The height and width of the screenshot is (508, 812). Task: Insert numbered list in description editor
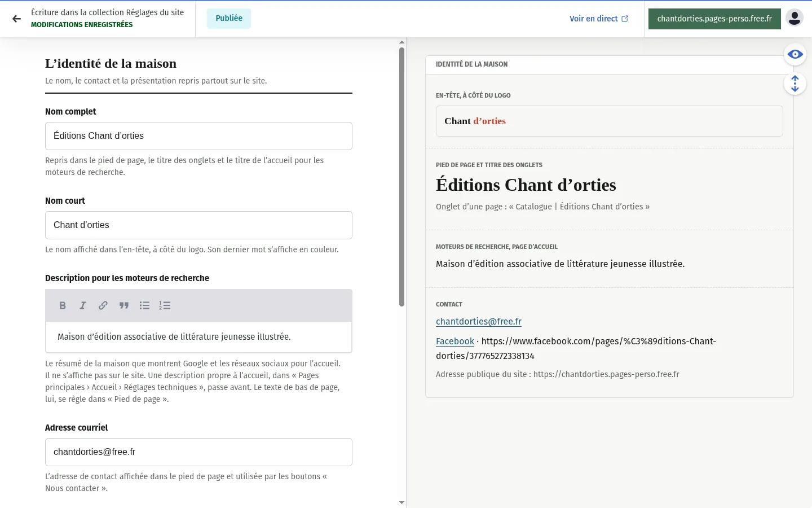click(x=165, y=305)
